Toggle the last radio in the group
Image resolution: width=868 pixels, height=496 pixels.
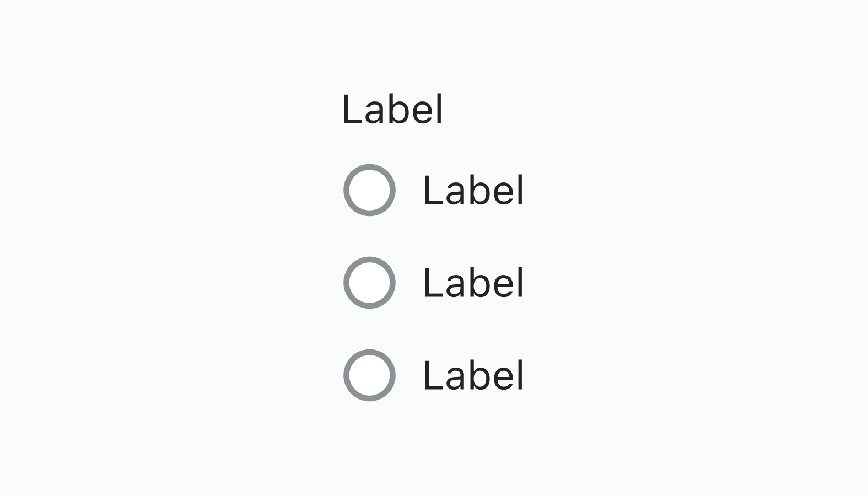(369, 375)
